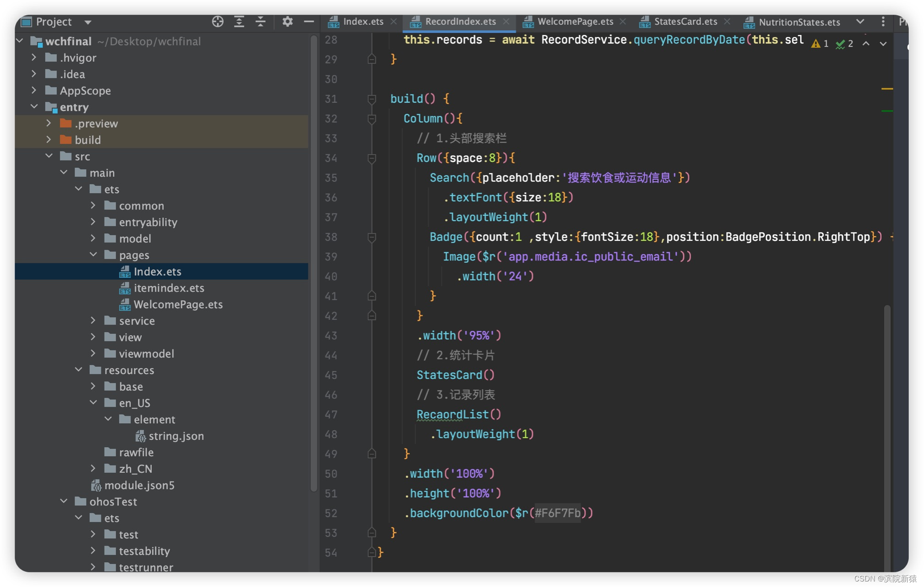The width and height of the screenshot is (924, 587).
Task: Click the #F6F7Fb color value in backgroundColor
Action: click(557, 513)
